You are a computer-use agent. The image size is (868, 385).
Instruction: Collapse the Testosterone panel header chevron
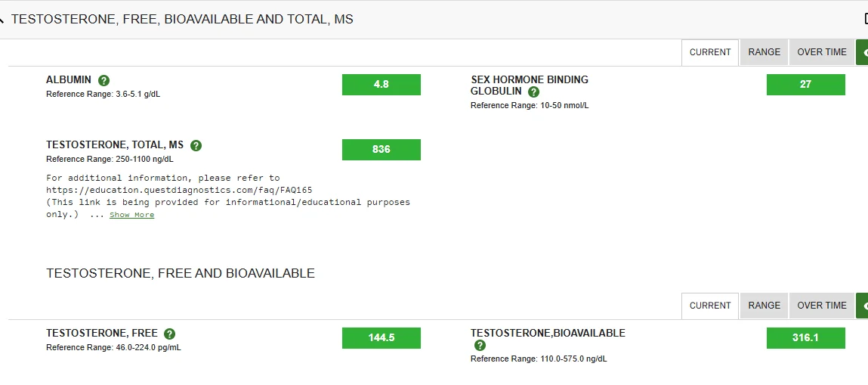(x=2, y=20)
